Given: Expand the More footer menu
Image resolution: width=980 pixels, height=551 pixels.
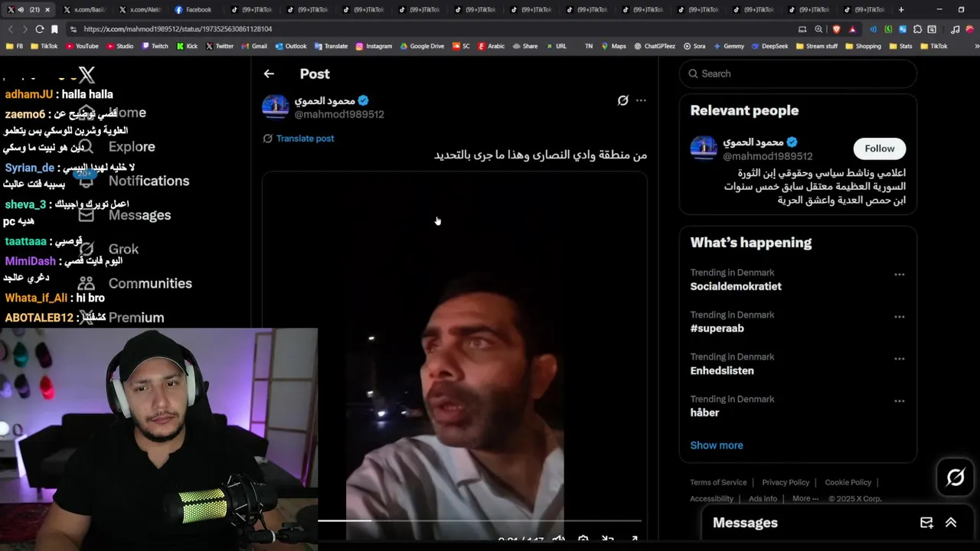Looking at the screenshot, I should pyautogui.click(x=805, y=498).
